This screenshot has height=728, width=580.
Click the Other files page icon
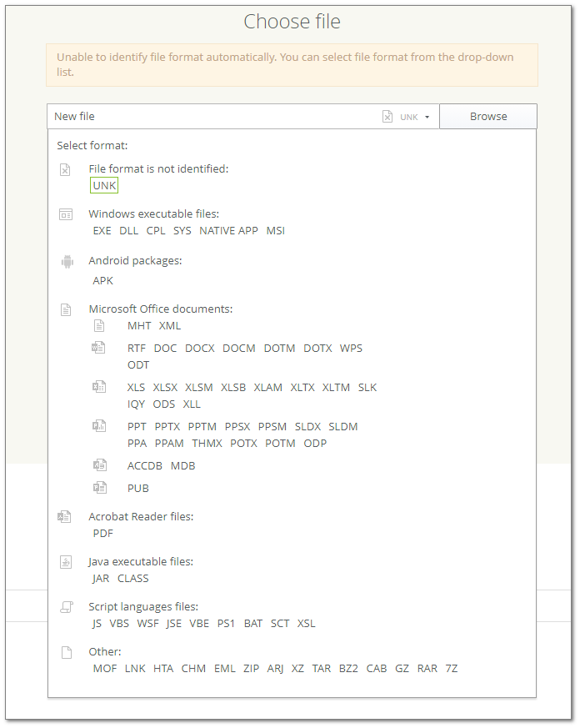click(x=67, y=652)
